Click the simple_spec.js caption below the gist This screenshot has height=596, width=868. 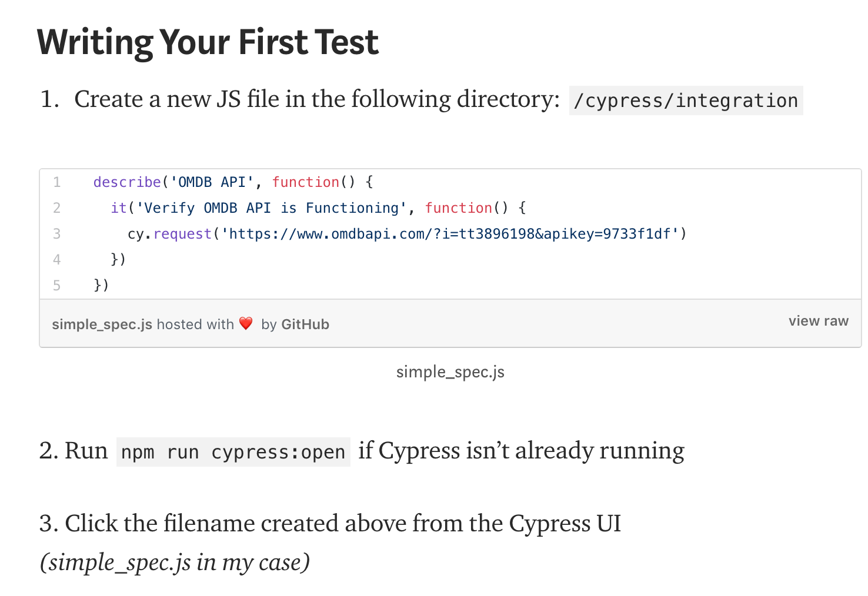450,372
